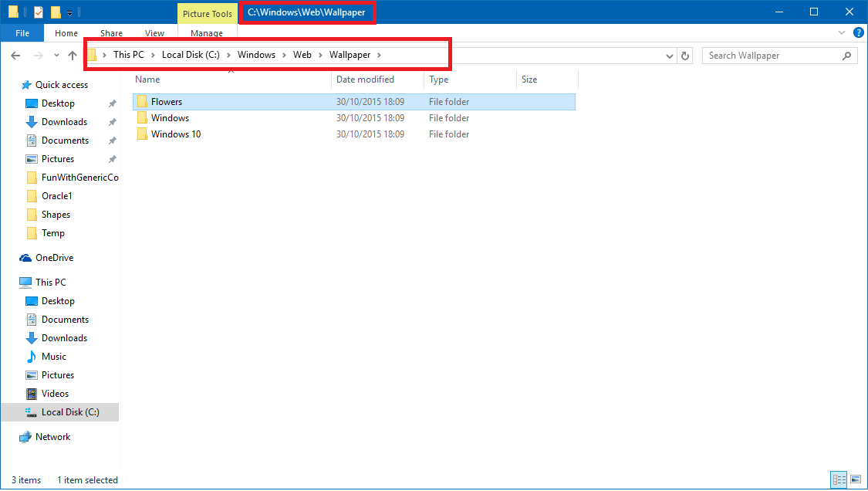
Task: Select OneDrive in the navigation pane
Action: 54,258
